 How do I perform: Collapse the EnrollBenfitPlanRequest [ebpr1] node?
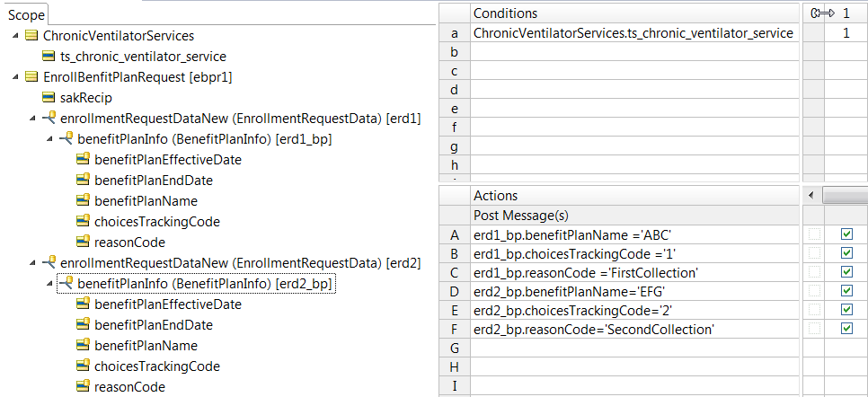click(16, 77)
